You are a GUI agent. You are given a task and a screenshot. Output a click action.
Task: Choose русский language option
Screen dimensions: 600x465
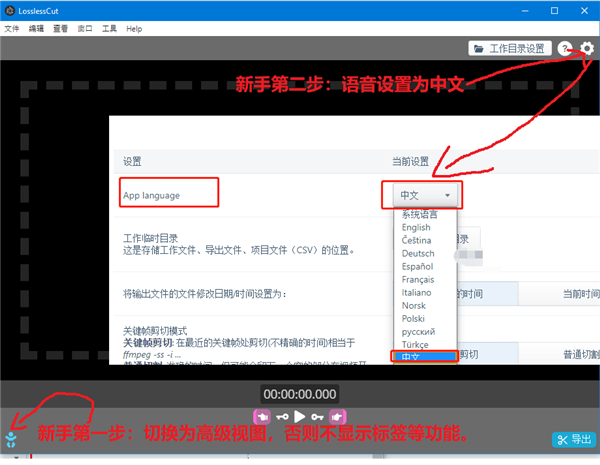pos(425,331)
